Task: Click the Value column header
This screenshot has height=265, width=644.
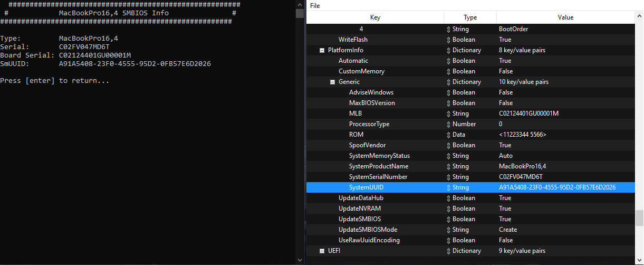Action: point(565,17)
